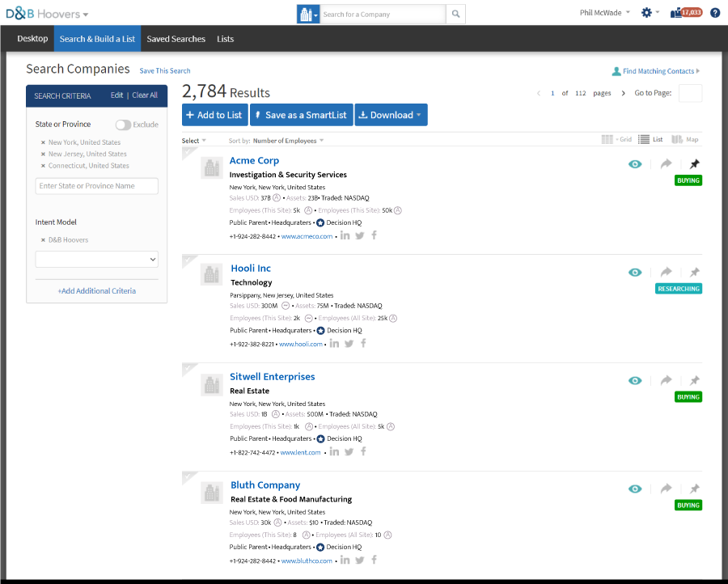Share the Sitwell Enterprises record
This screenshot has width=728, height=584.
[667, 381]
